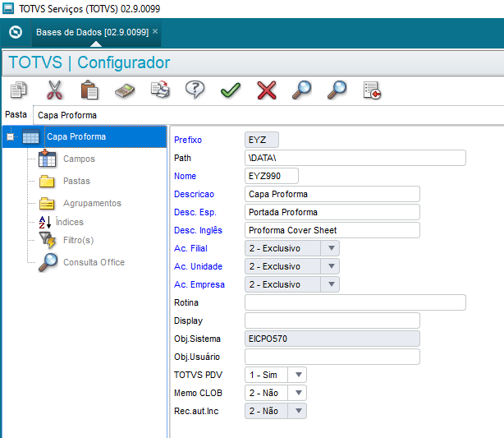Click the Prefixo field EYZ
This screenshot has width=504, height=438.
pyautogui.click(x=262, y=140)
